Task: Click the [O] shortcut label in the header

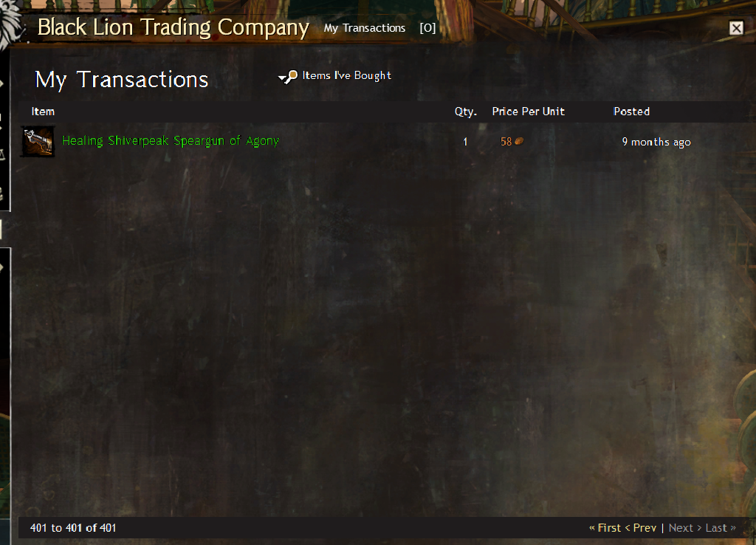Action: coord(427,28)
